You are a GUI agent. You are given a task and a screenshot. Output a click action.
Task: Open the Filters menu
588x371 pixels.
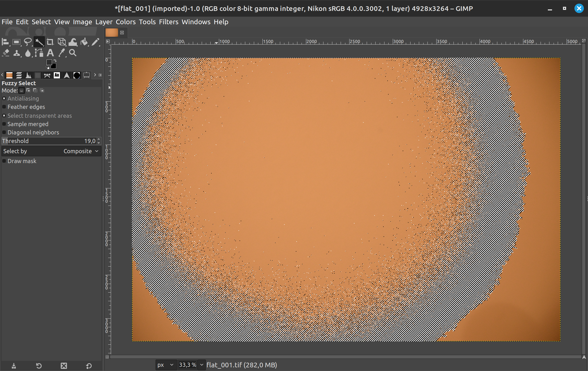pyautogui.click(x=169, y=22)
